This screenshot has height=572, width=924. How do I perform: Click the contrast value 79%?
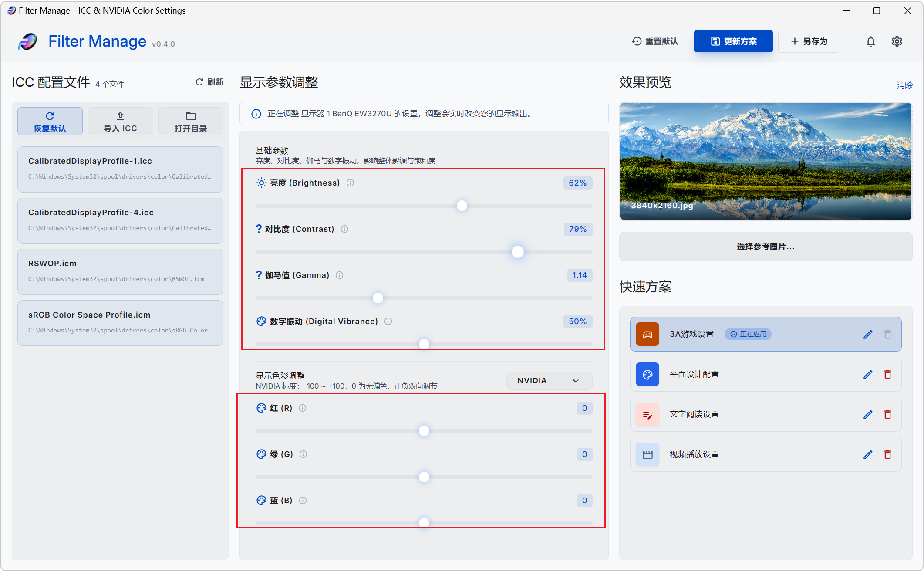(578, 229)
